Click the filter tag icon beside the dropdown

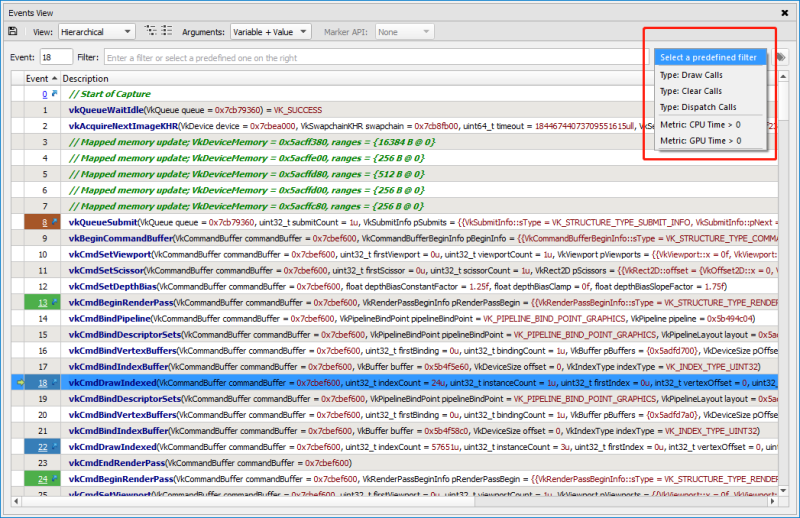click(781, 57)
